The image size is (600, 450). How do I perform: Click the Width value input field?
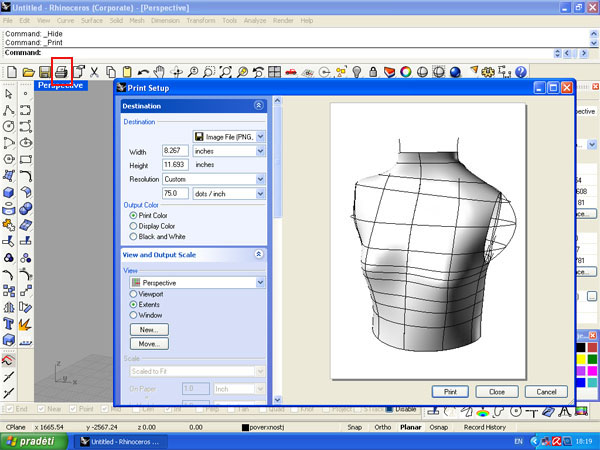click(x=176, y=151)
